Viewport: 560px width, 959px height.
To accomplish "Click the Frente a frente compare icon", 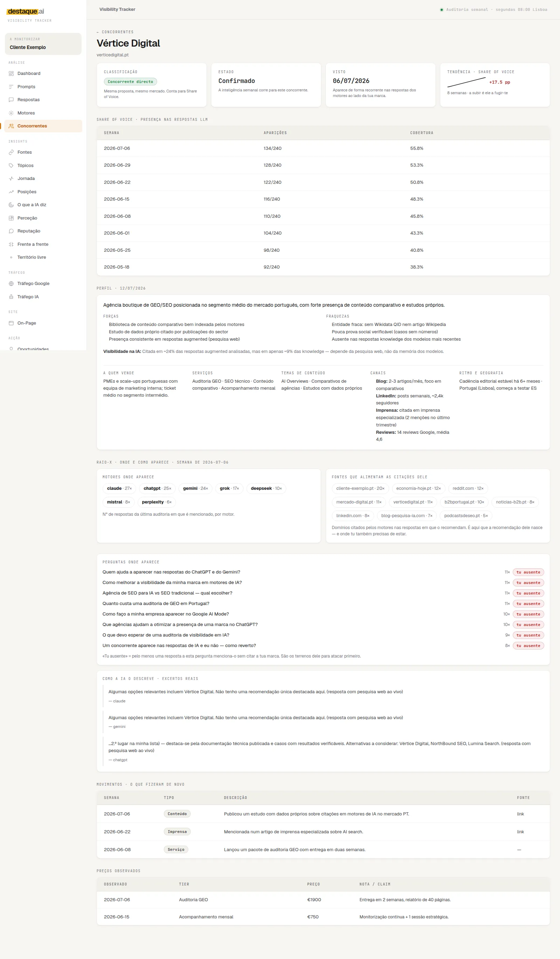I will 11,244.
